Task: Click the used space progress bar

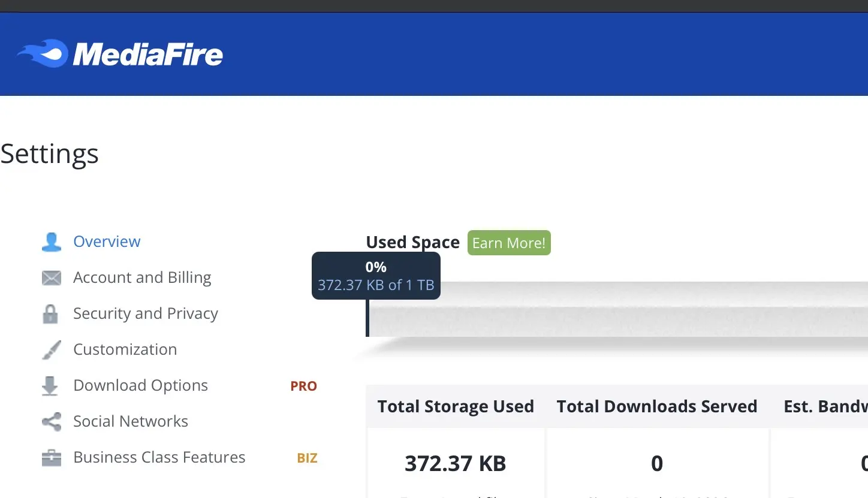Action: [x=617, y=309]
